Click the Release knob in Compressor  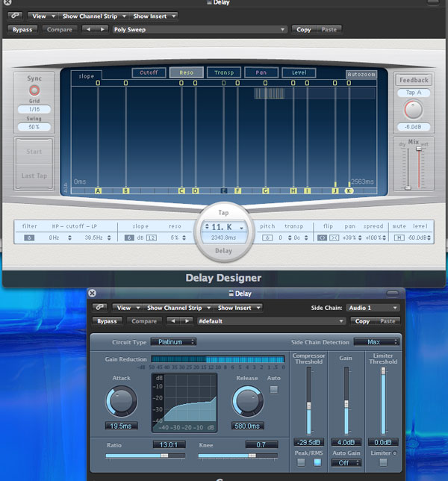point(248,401)
